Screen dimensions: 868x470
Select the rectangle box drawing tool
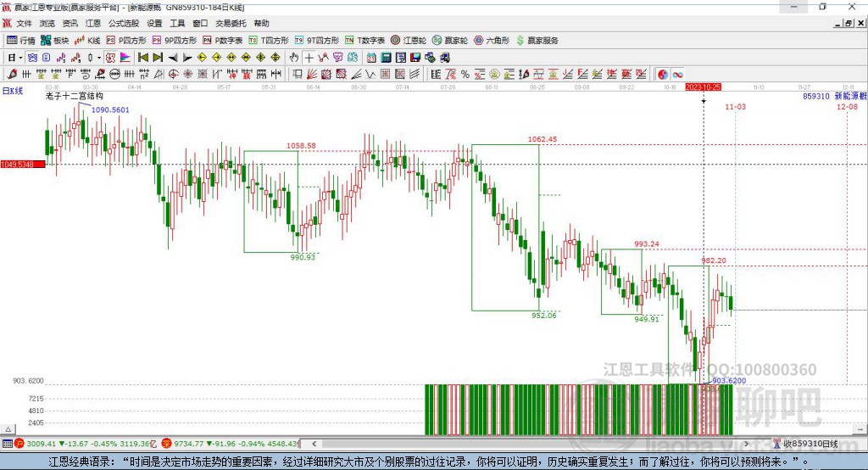click(x=297, y=75)
